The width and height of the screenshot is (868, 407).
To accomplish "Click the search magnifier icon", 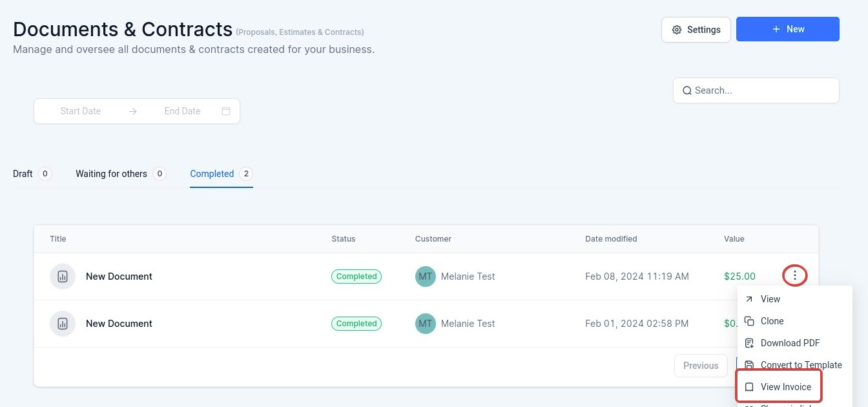I will 687,90.
